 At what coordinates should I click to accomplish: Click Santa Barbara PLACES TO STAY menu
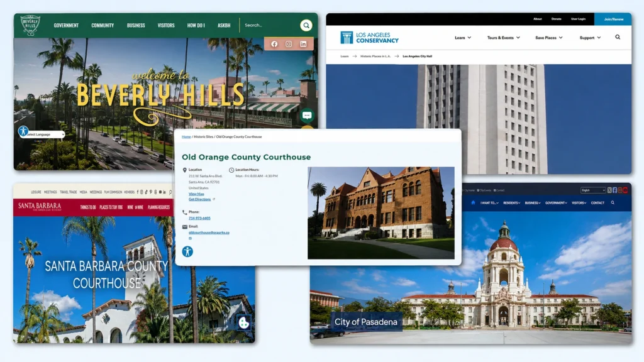click(111, 207)
